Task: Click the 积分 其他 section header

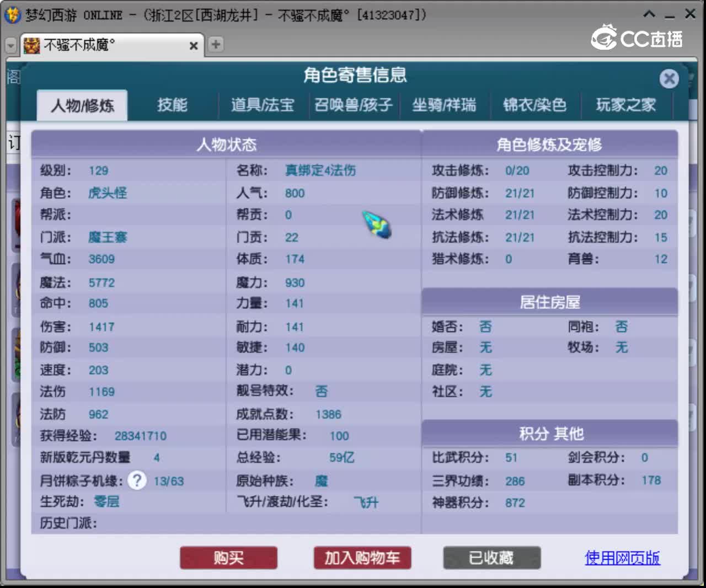Action: click(549, 434)
